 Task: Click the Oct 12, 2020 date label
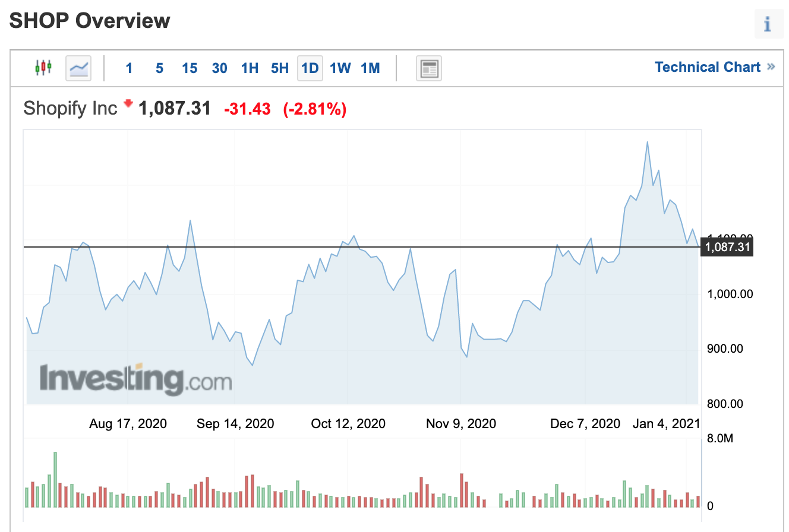click(x=348, y=423)
